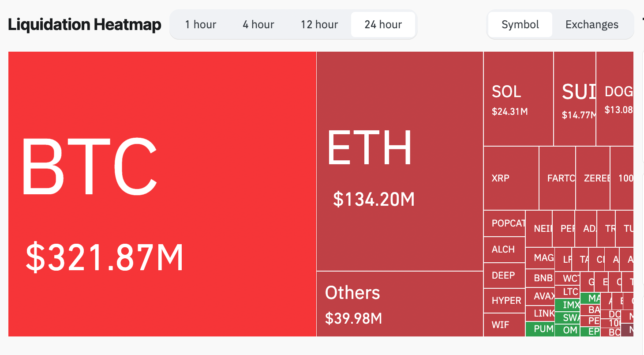Select the WIF liquidation tile

[x=504, y=325]
